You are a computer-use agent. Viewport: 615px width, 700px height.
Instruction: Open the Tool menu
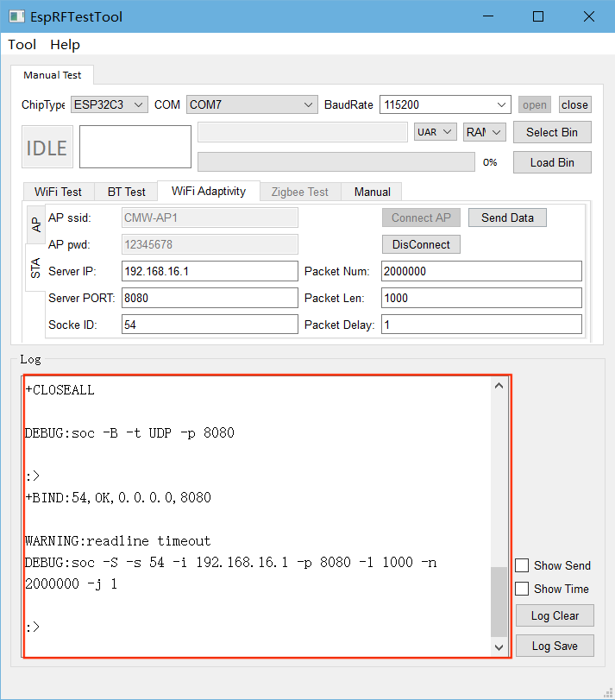coord(22,45)
